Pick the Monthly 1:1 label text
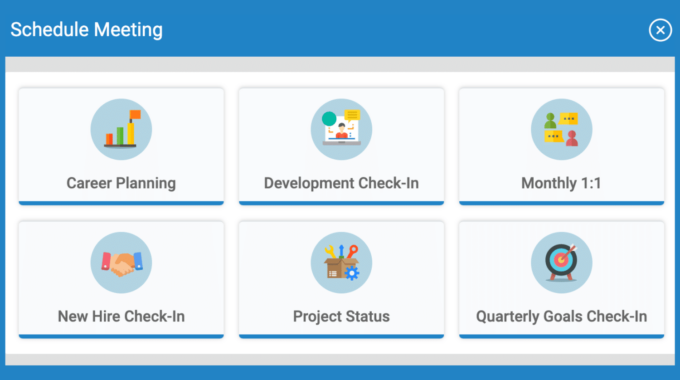The image size is (680, 380). (561, 183)
